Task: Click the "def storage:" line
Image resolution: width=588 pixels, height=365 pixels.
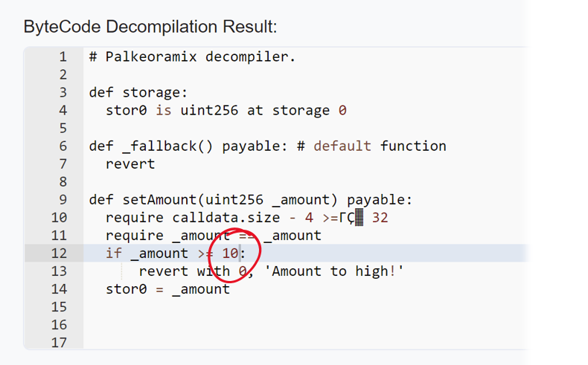Action: coord(138,92)
